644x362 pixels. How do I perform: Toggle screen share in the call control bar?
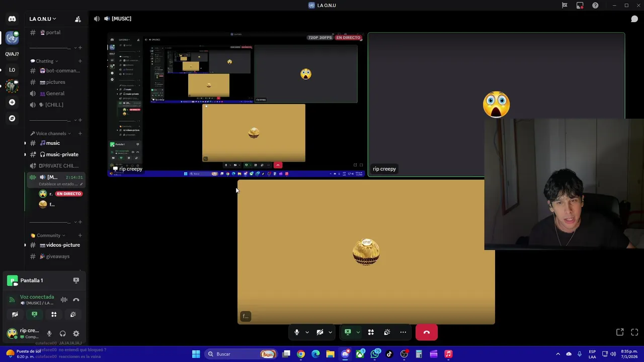coord(348,332)
